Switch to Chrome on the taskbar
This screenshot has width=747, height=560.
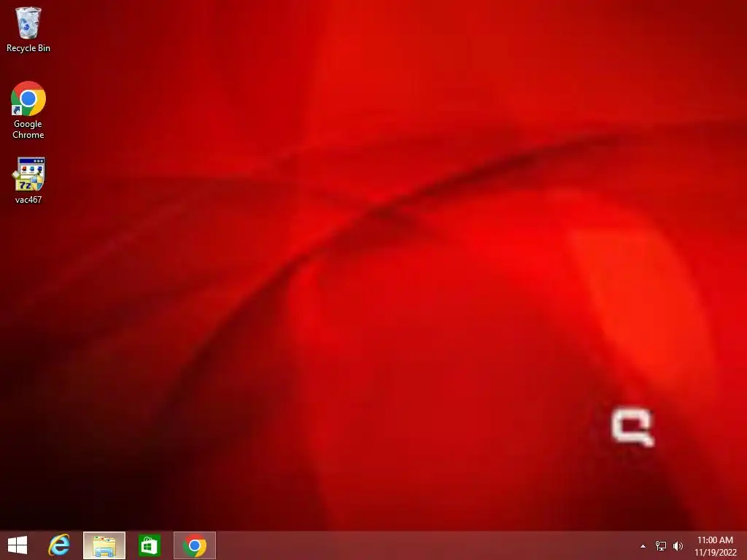click(x=194, y=545)
